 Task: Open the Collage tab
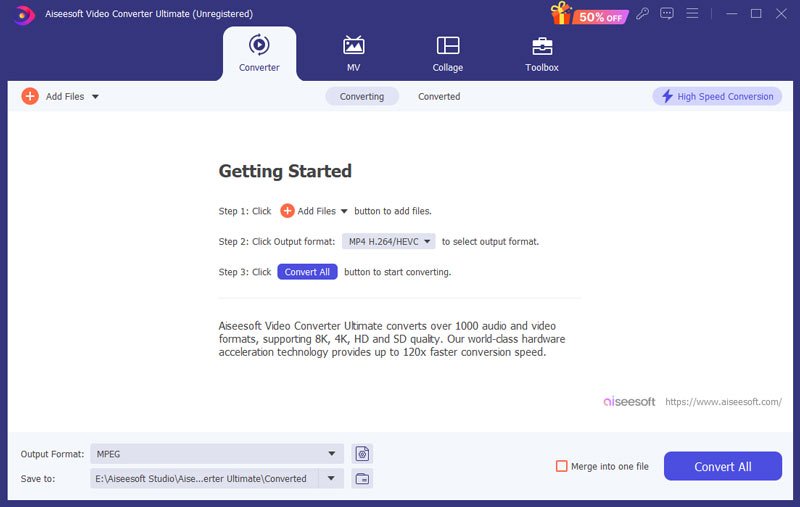click(448, 54)
